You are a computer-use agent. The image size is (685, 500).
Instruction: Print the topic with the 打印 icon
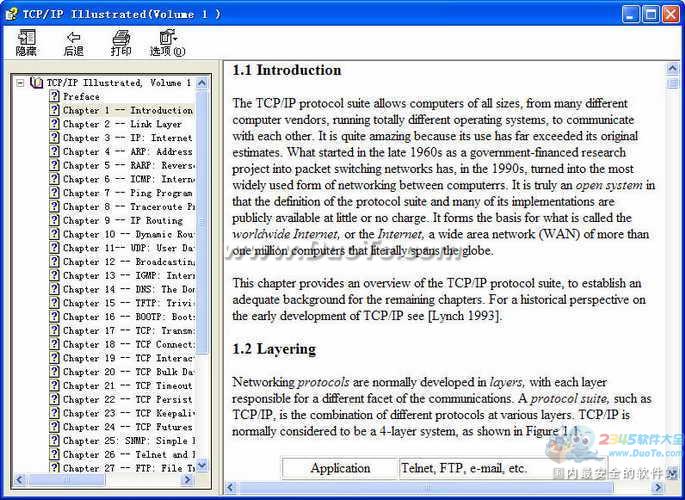coord(121,42)
